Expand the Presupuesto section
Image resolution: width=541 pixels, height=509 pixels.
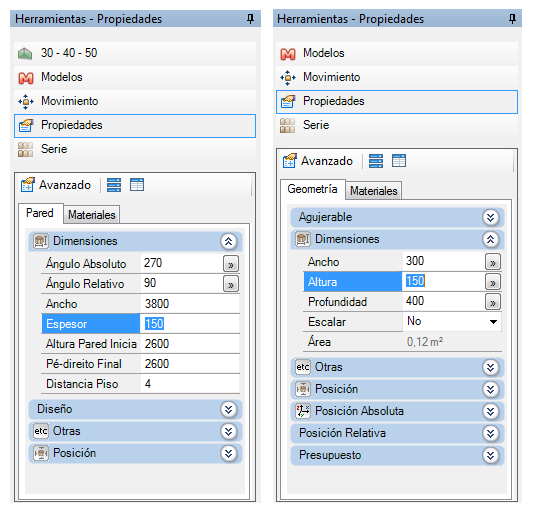[x=491, y=456]
